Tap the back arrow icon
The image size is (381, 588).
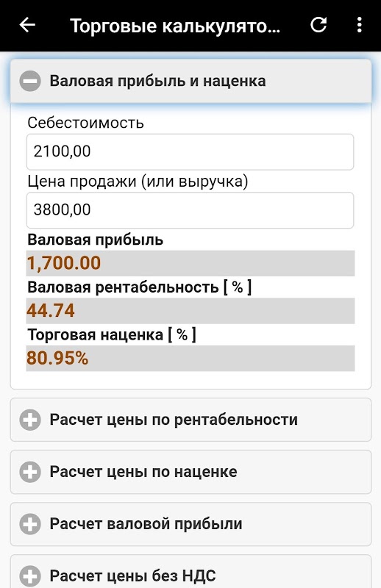27,25
